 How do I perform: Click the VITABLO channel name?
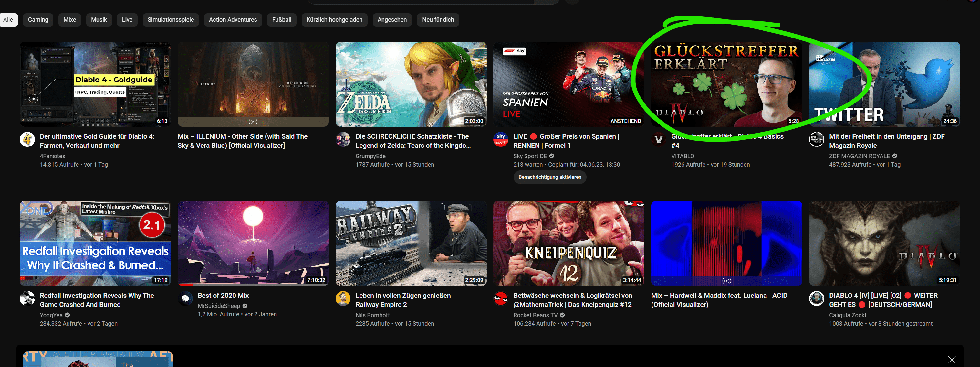(x=683, y=156)
